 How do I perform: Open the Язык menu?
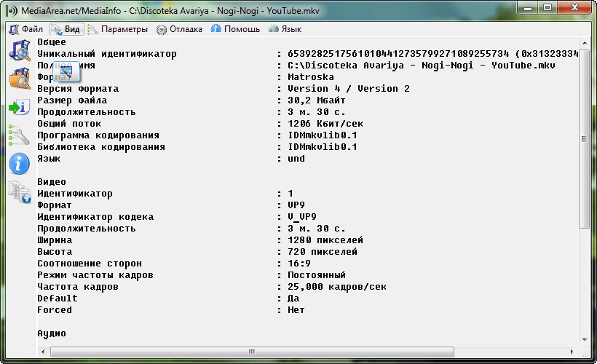coord(285,29)
